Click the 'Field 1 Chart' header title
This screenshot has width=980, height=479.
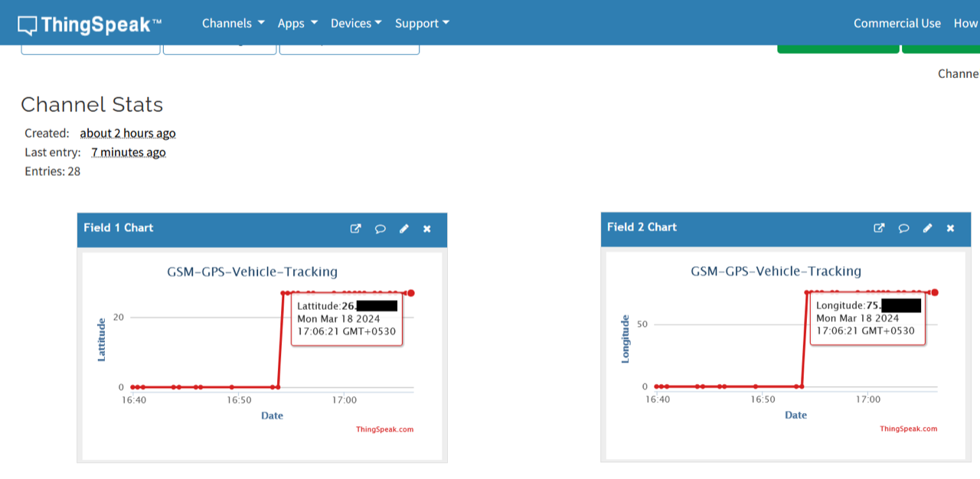click(x=118, y=227)
